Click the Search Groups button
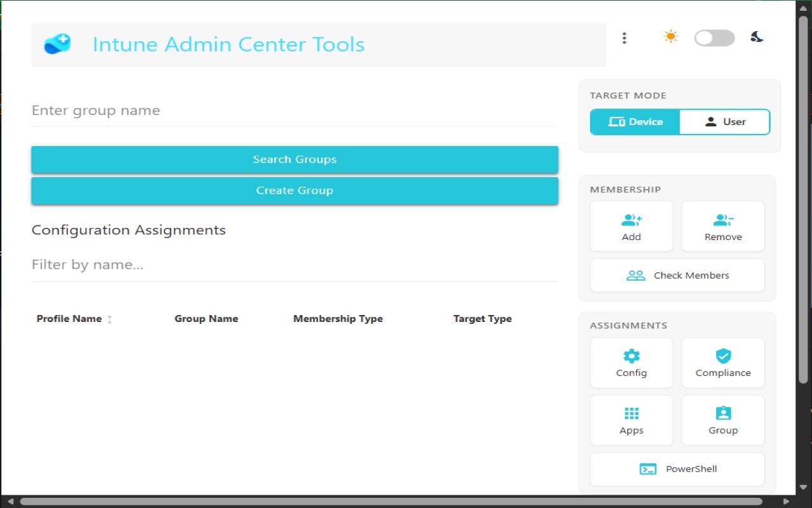This screenshot has width=812, height=508. pos(295,159)
